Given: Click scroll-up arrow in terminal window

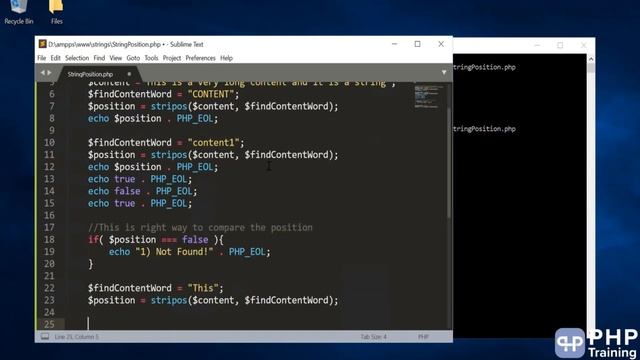Looking at the screenshot, I should 591,59.
